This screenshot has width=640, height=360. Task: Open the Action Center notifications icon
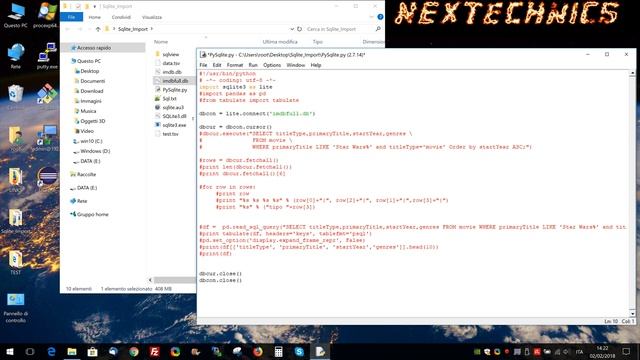pyautogui.click(x=626, y=351)
